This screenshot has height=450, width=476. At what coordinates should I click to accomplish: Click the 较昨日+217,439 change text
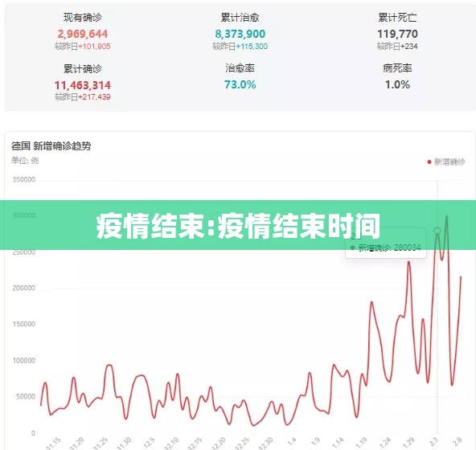(83, 96)
